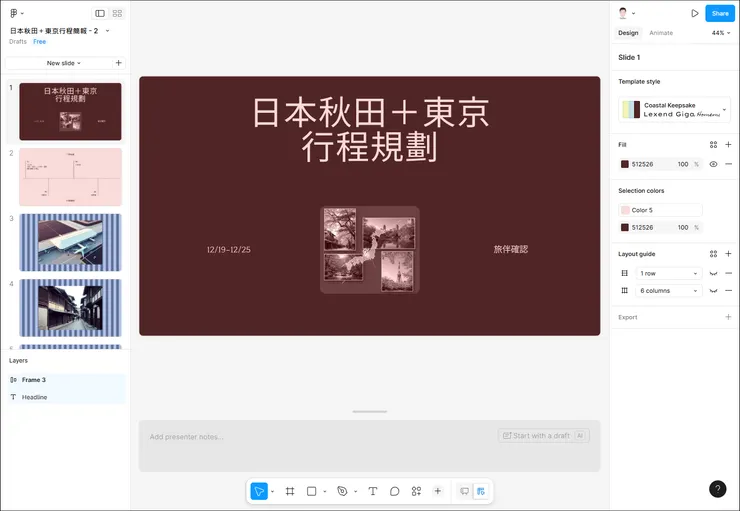Open Coastal Keepsake template style dropdown
This screenshot has height=511, width=740.
674,109
